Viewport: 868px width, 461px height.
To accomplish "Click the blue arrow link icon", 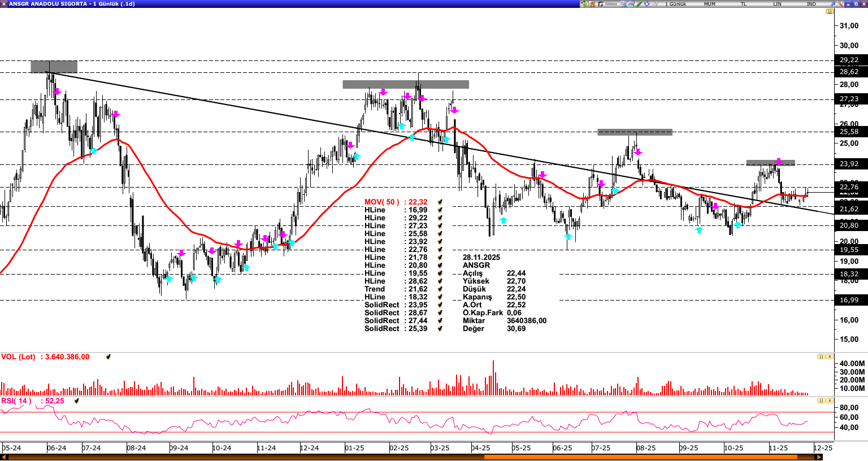I will click(x=832, y=4).
